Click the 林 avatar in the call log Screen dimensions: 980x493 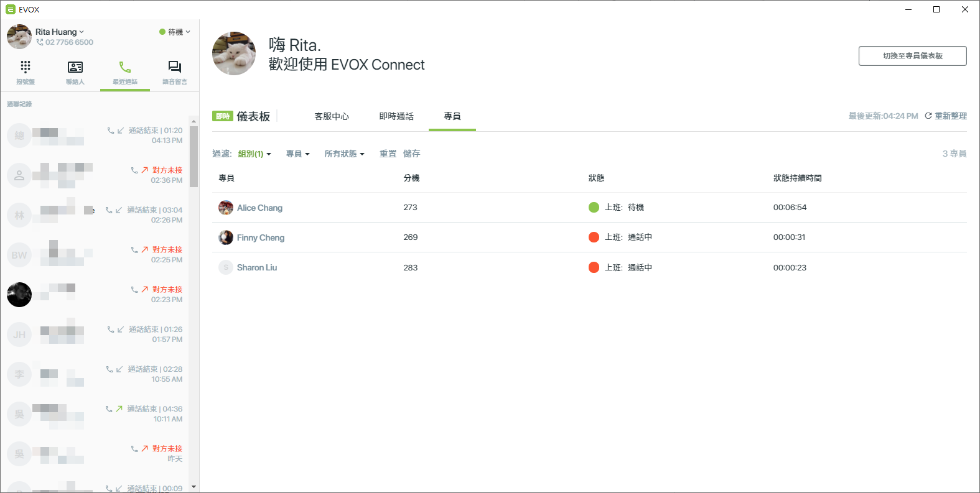click(19, 215)
